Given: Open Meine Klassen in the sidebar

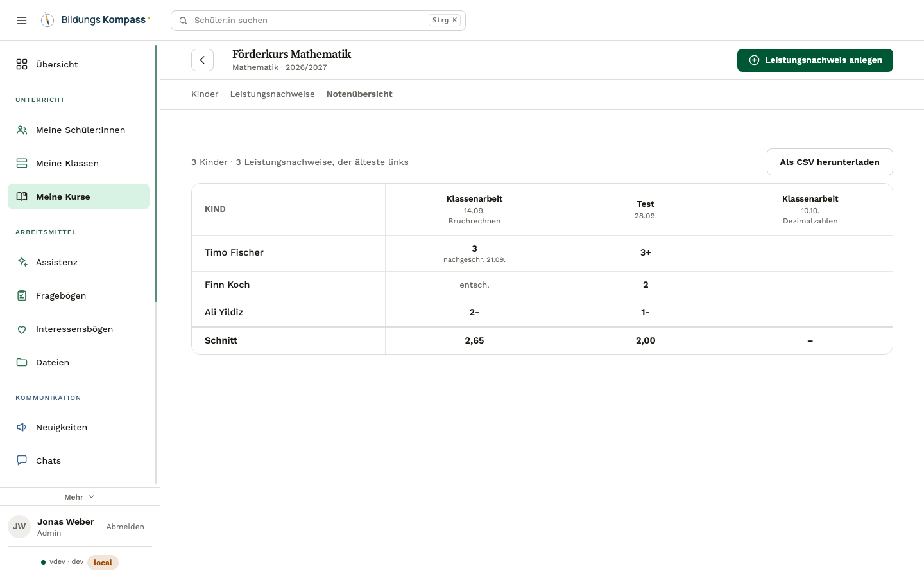Looking at the screenshot, I should coord(78,163).
